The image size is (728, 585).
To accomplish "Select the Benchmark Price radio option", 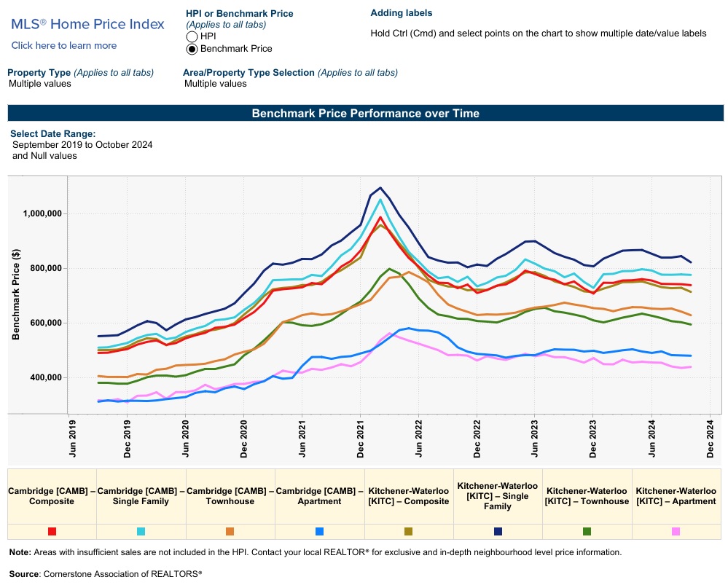I will (192, 49).
